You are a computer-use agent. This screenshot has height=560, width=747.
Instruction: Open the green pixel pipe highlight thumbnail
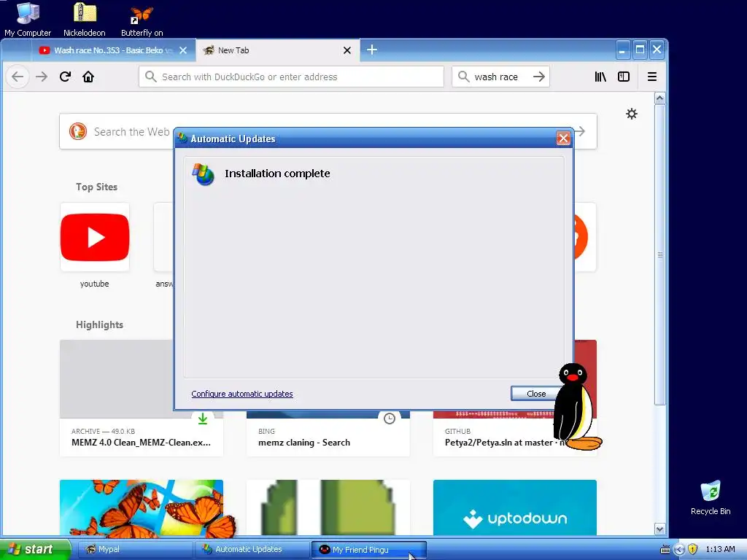pyautogui.click(x=328, y=507)
